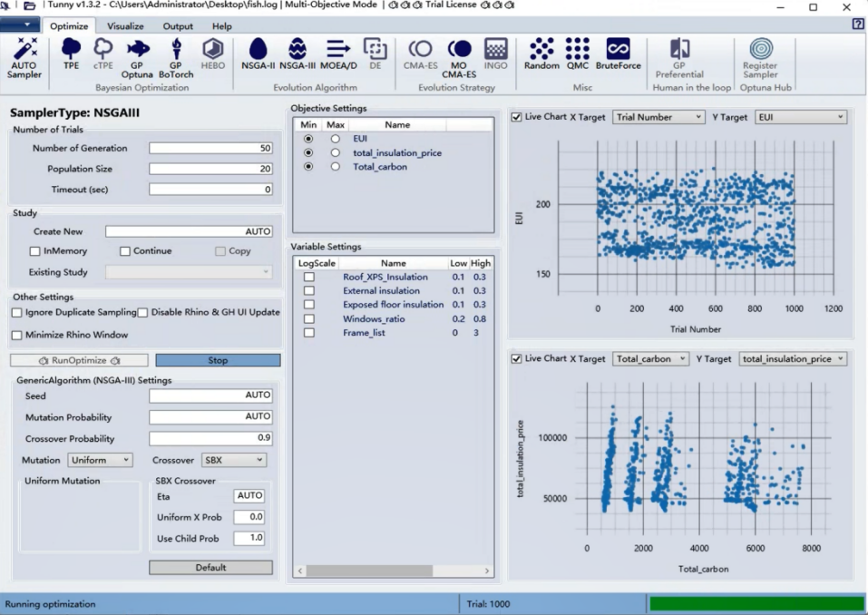Toggle Minimize Rhino Window checkbox

17,336
